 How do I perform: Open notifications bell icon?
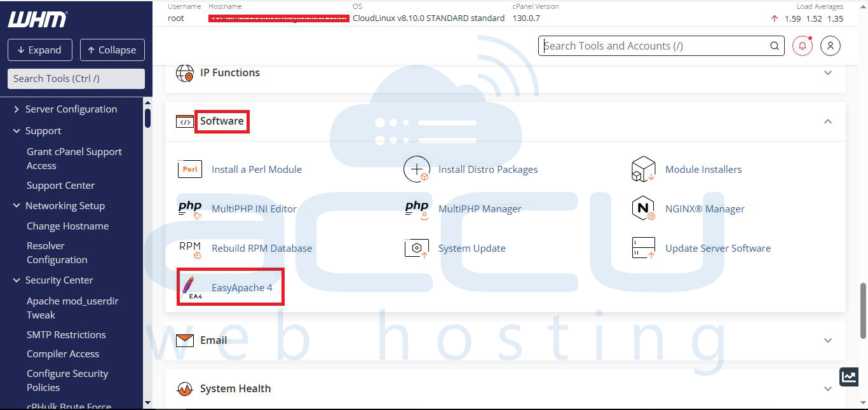click(802, 46)
